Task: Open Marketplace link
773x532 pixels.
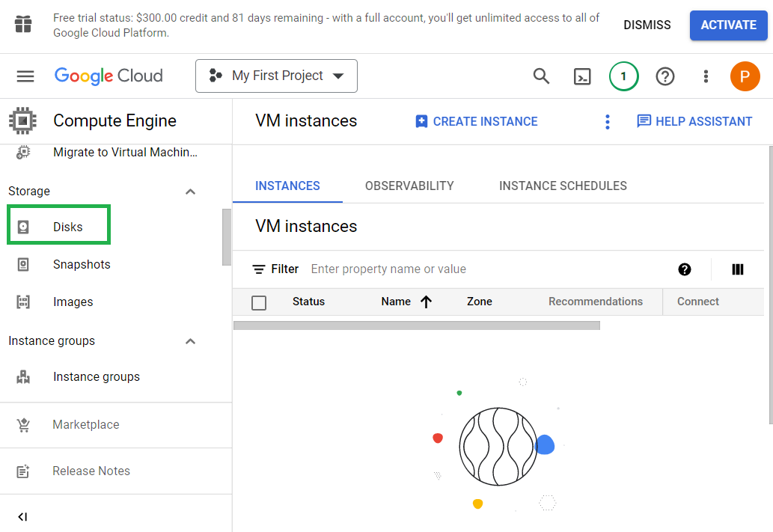Action: click(86, 424)
